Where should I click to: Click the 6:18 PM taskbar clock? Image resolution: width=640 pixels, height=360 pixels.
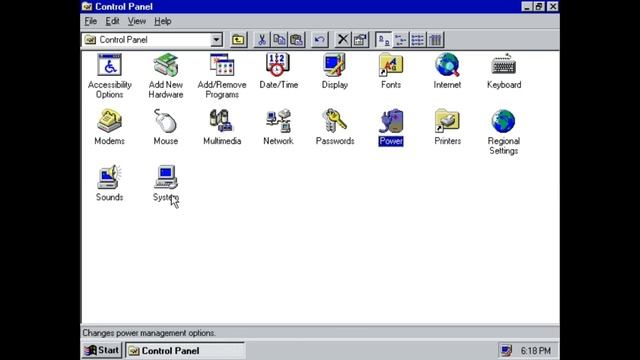(536, 351)
